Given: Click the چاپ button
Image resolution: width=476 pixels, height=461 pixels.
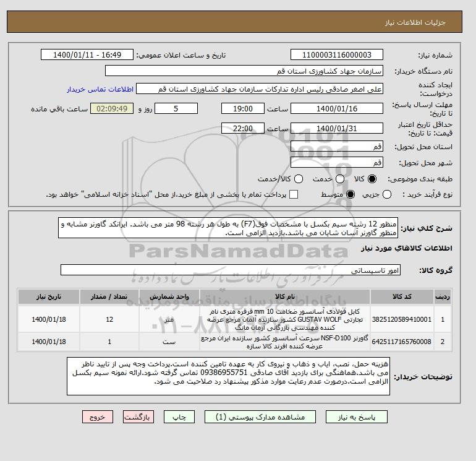Looking at the screenshot, I should tap(179, 417).
